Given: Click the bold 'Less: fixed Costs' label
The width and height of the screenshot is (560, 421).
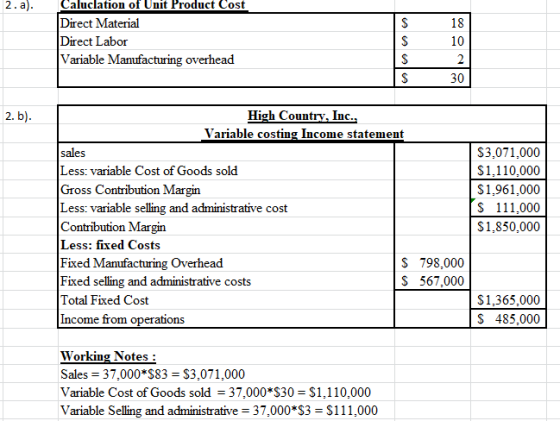Looking at the screenshot, I should [110, 245].
